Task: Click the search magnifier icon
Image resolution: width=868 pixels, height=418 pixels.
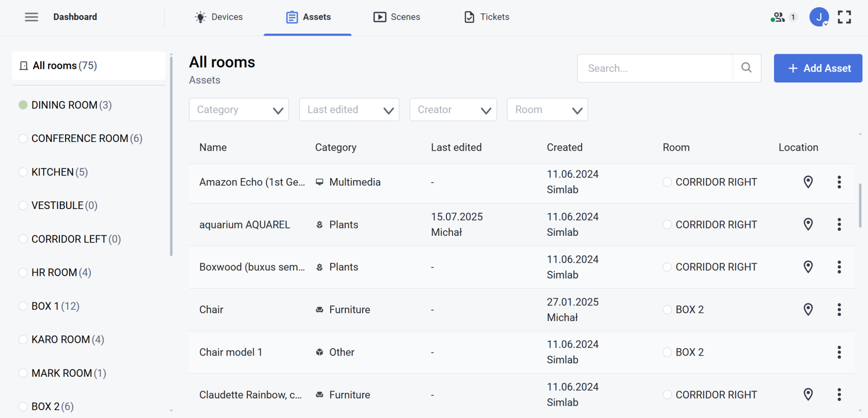Action: coord(746,68)
